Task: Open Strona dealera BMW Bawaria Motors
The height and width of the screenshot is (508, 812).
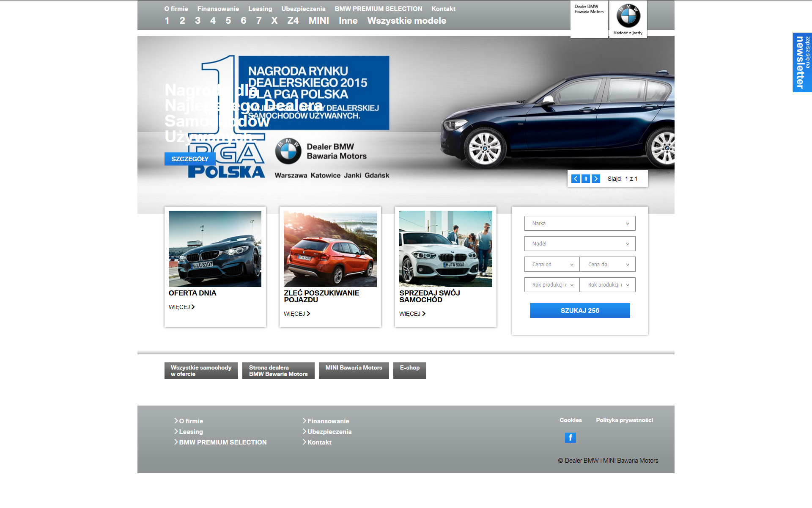Action: [278, 370]
